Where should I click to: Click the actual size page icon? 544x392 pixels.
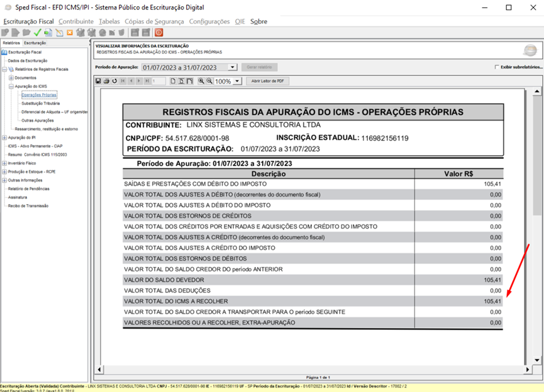click(x=173, y=81)
